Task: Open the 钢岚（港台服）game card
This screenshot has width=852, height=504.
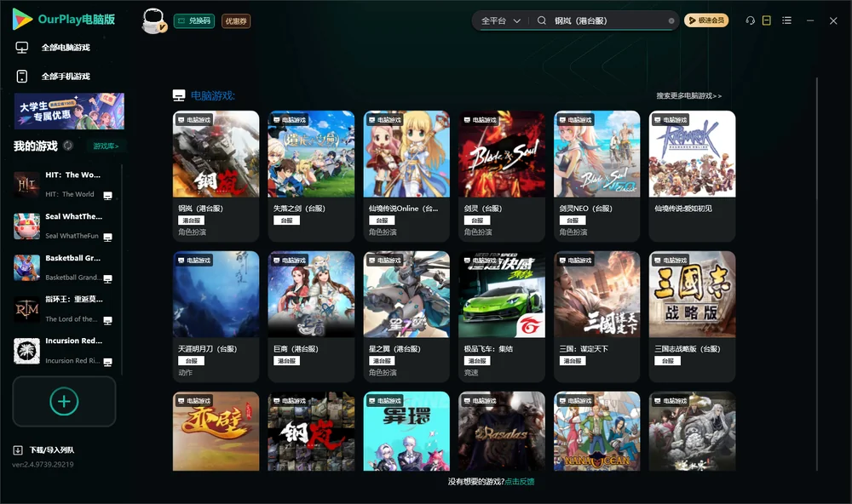Action: point(216,175)
